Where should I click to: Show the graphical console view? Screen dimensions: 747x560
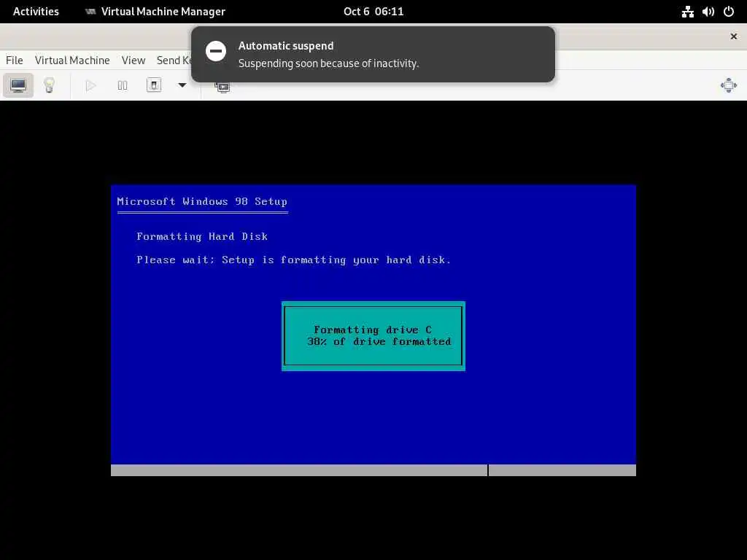tap(18, 86)
